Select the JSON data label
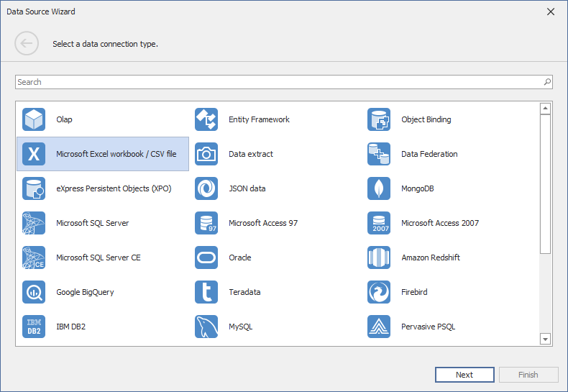Screen dimensions: 568x392 pyautogui.click(x=247, y=188)
